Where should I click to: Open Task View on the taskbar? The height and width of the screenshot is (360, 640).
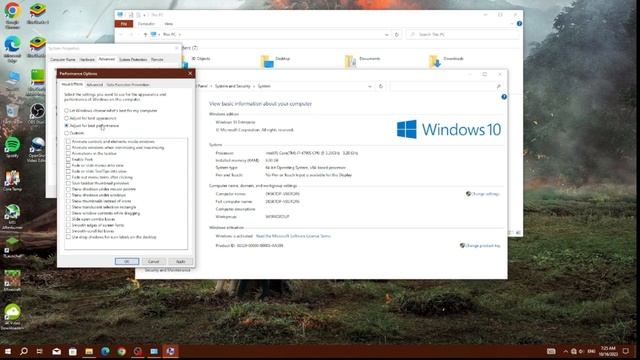click(40, 351)
